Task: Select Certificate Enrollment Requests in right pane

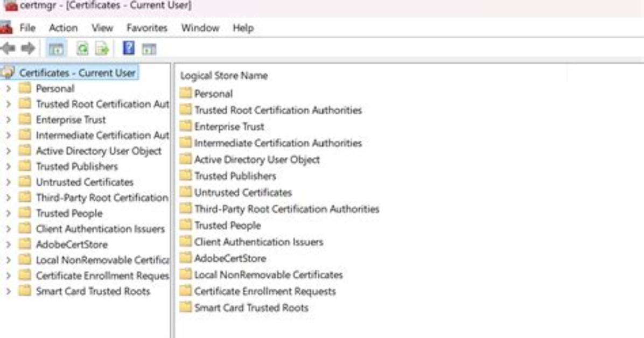Action: [x=265, y=291]
